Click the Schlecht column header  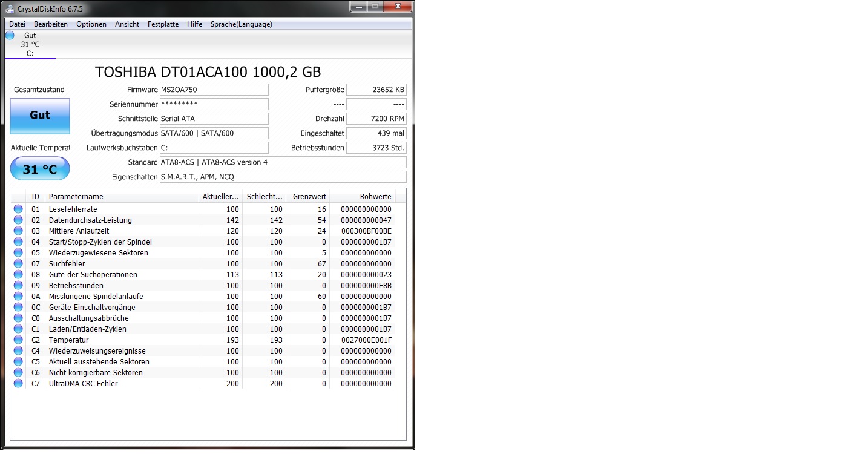264,196
